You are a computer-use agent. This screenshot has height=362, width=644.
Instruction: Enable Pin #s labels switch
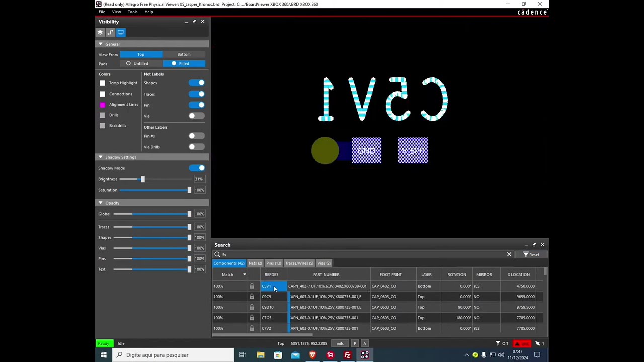coord(197,136)
